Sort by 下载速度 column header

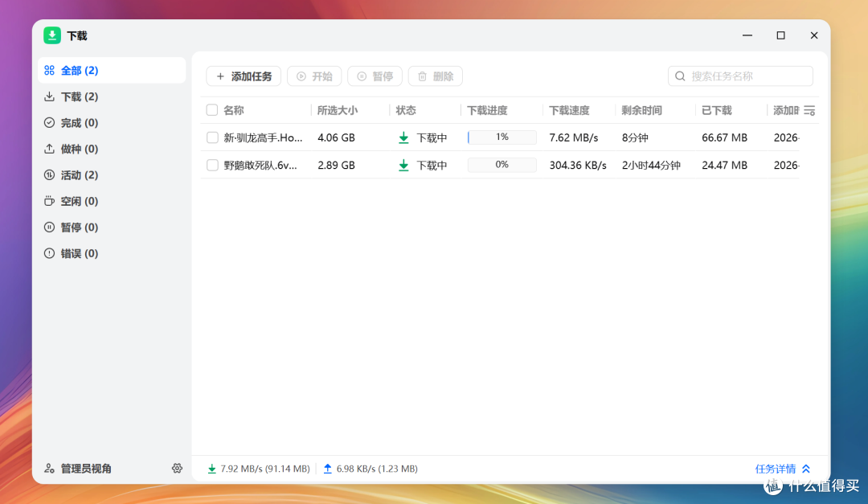click(569, 110)
